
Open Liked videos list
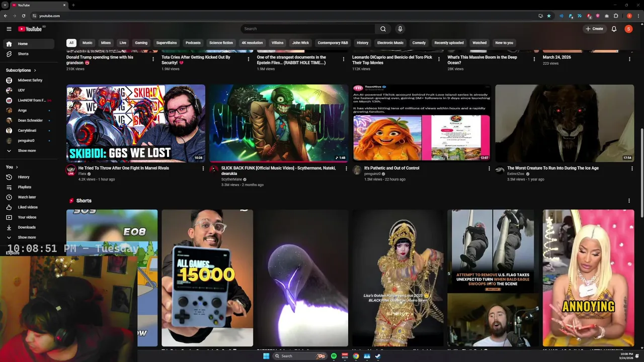pyautogui.click(x=28, y=207)
